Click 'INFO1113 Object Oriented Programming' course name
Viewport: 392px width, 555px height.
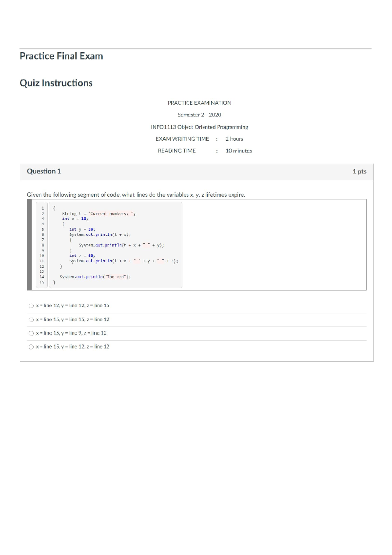pyautogui.click(x=199, y=127)
